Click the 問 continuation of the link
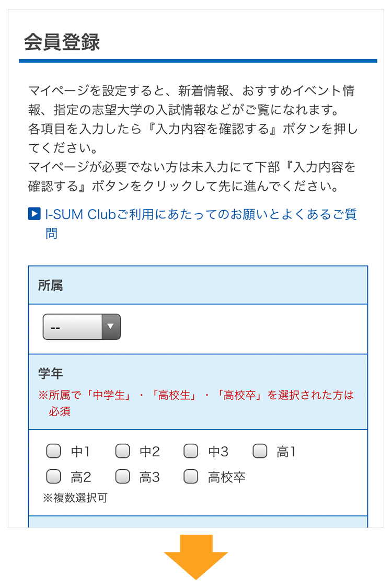 click(x=51, y=233)
